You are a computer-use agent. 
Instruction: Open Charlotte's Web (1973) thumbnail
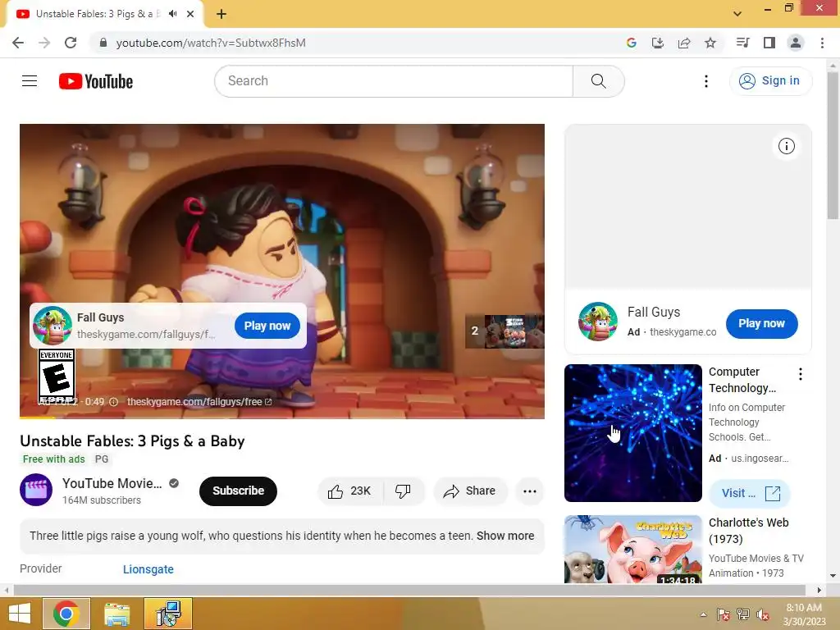[632, 549]
